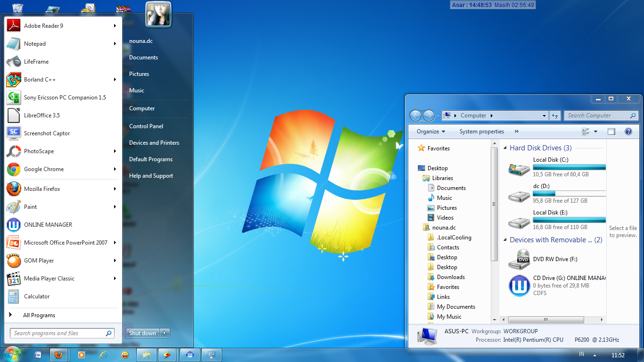
Task: Open Computer from the Start menu right pane
Action: (x=142, y=108)
